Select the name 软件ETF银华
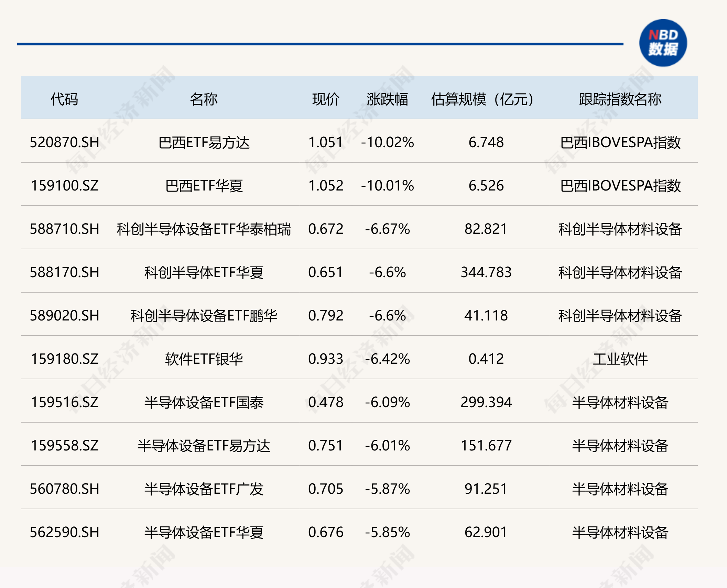The image size is (727, 588). pos(204,359)
